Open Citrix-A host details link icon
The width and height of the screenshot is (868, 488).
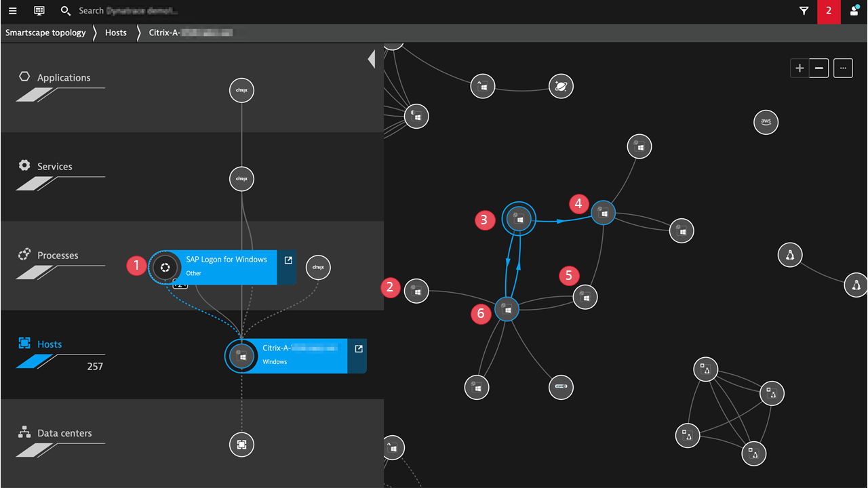pos(359,349)
